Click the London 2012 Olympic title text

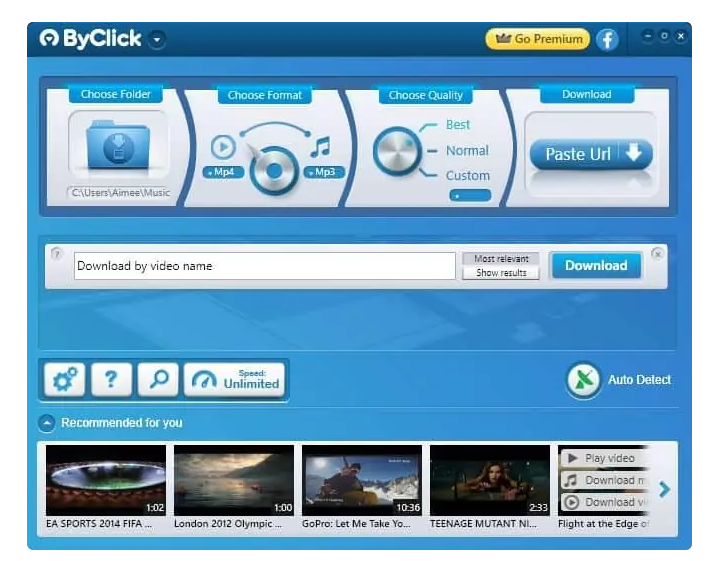[x=228, y=524]
